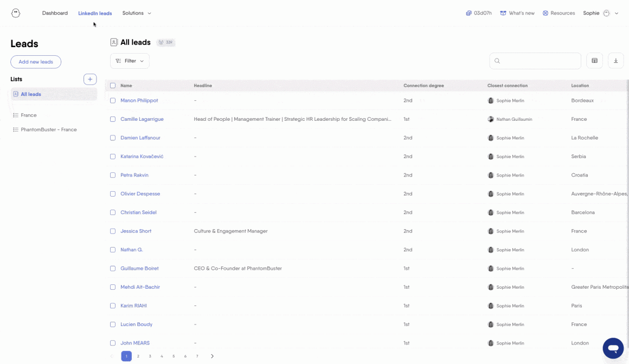This screenshot has height=364, width=629.
Task: Click the PhantomBuster ghost logo
Action: (16, 13)
